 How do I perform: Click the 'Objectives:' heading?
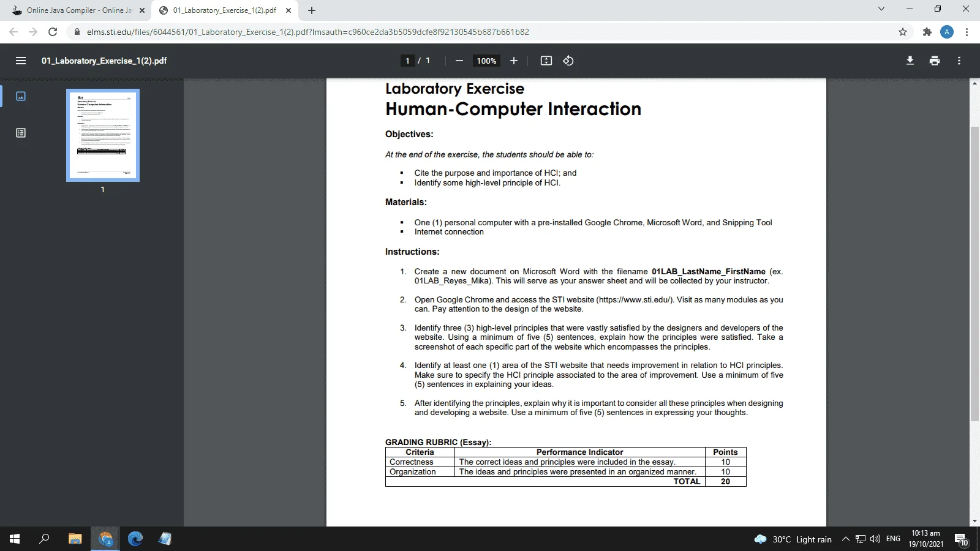(x=409, y=134)
